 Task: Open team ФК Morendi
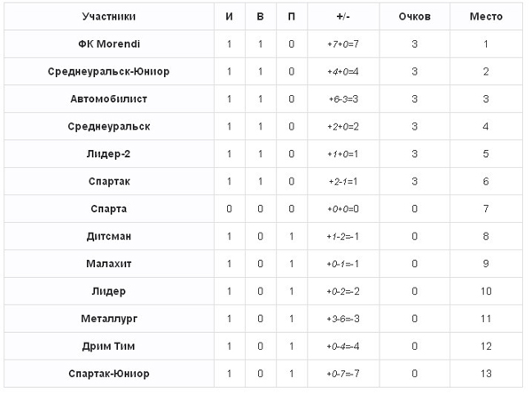point(108,43)
